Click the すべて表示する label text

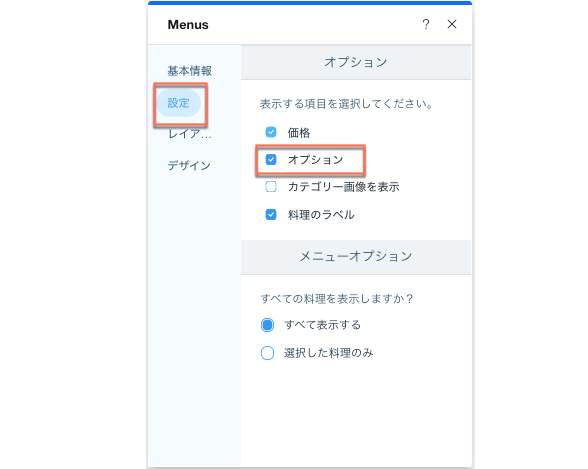tap(322, 325)
